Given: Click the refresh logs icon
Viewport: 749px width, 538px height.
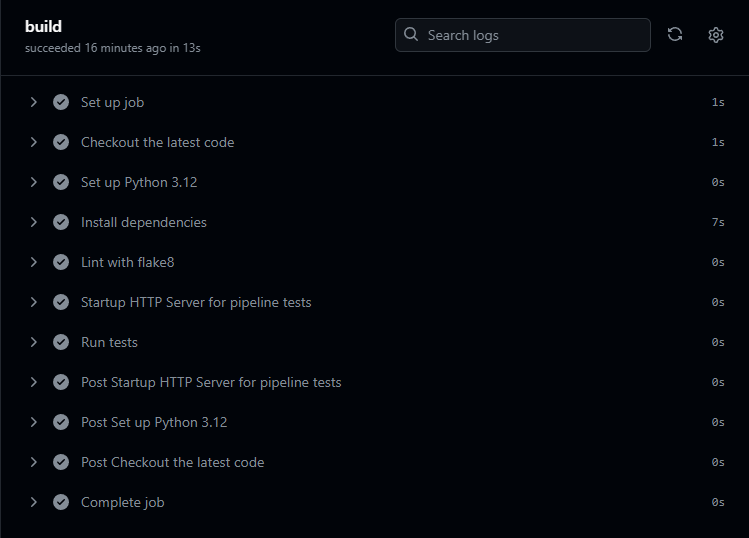Looking at the screenshot, I should click(x=675, y=35).
